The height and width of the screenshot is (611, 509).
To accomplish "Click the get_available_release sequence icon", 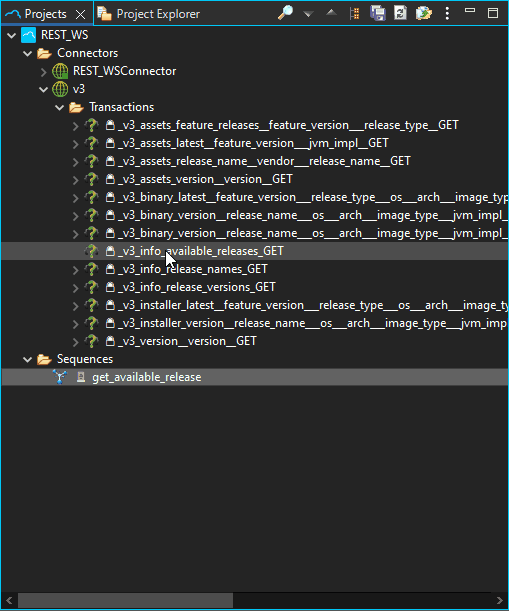I will tap(60, 377).
